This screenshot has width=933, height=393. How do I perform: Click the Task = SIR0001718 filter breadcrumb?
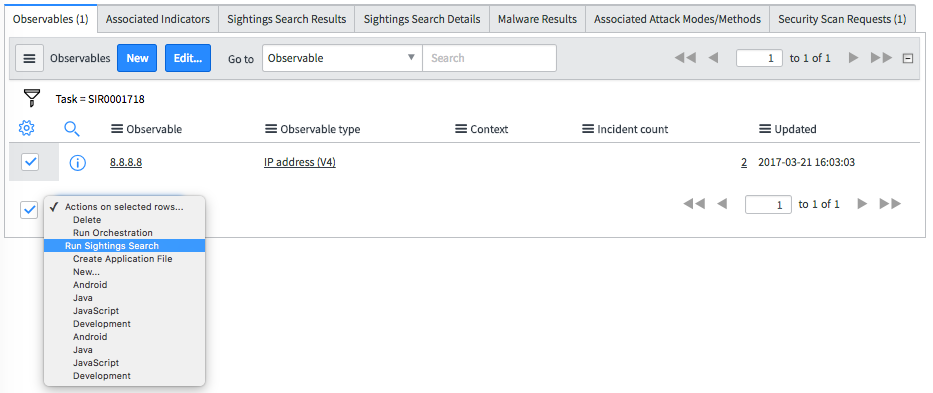[100, 99]
